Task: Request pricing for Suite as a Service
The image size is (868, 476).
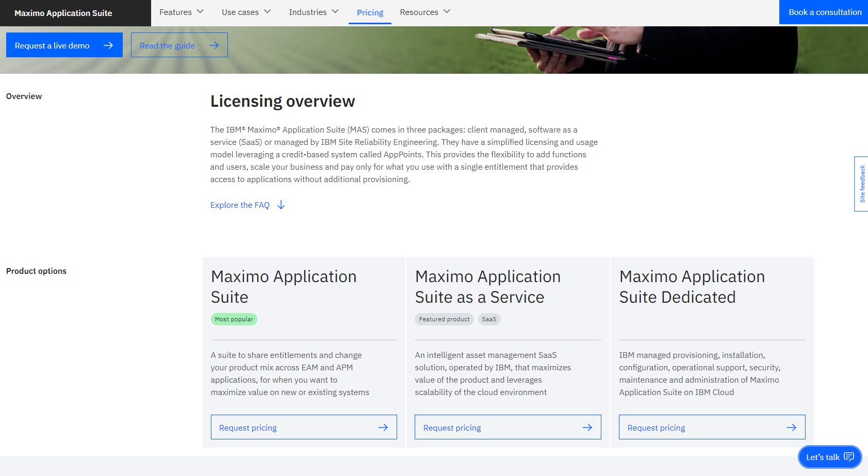Action: click(508, 427)
